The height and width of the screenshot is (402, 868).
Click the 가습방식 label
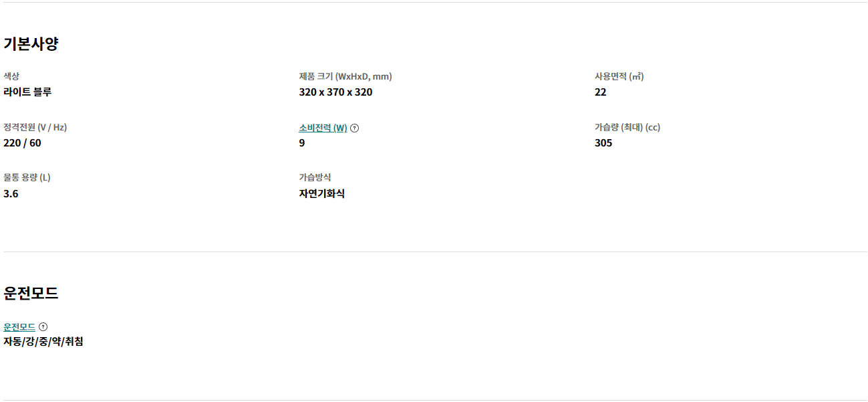[315, 177]
